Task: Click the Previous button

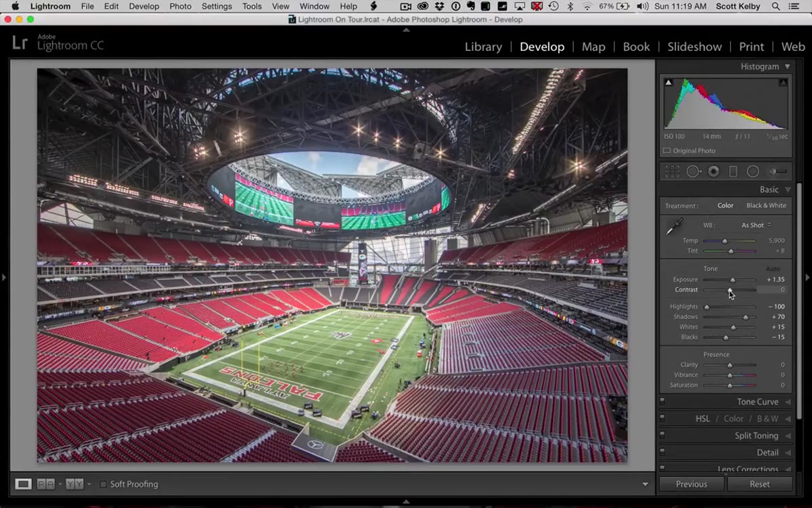Action: pos(692,484)
